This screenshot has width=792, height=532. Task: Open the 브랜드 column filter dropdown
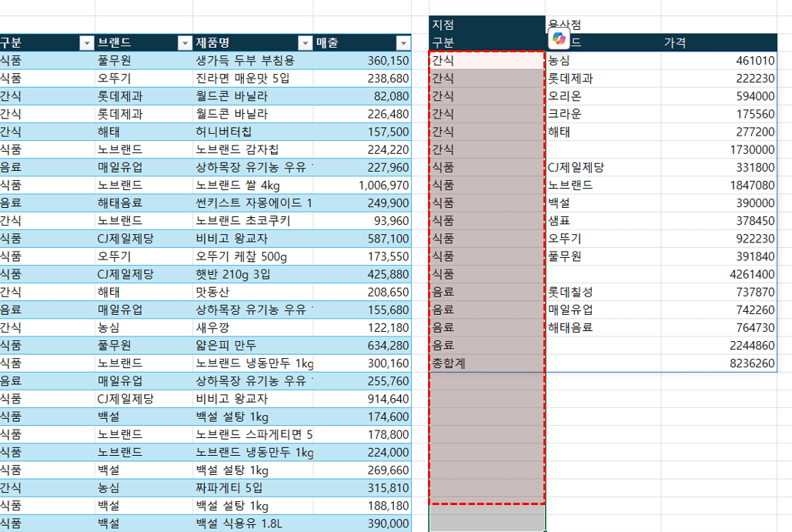[x=184, y=43]
